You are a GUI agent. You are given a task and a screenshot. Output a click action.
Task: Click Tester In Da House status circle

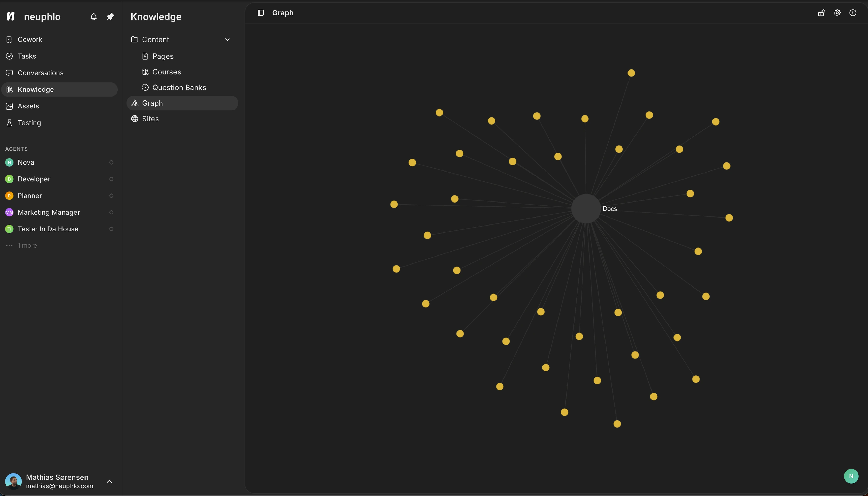pyautogui.click(x=111, y=229)
